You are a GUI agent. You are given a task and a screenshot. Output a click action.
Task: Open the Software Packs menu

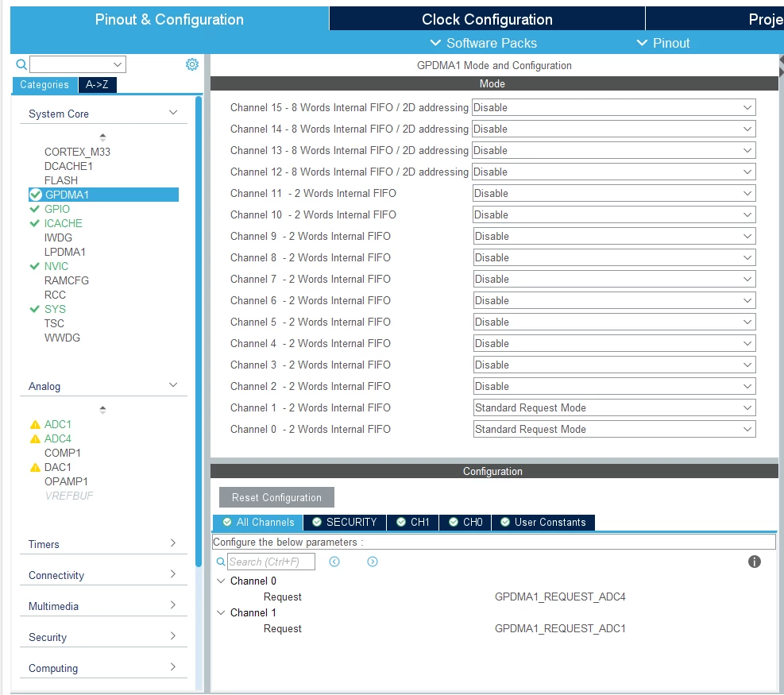pos(484,43)
